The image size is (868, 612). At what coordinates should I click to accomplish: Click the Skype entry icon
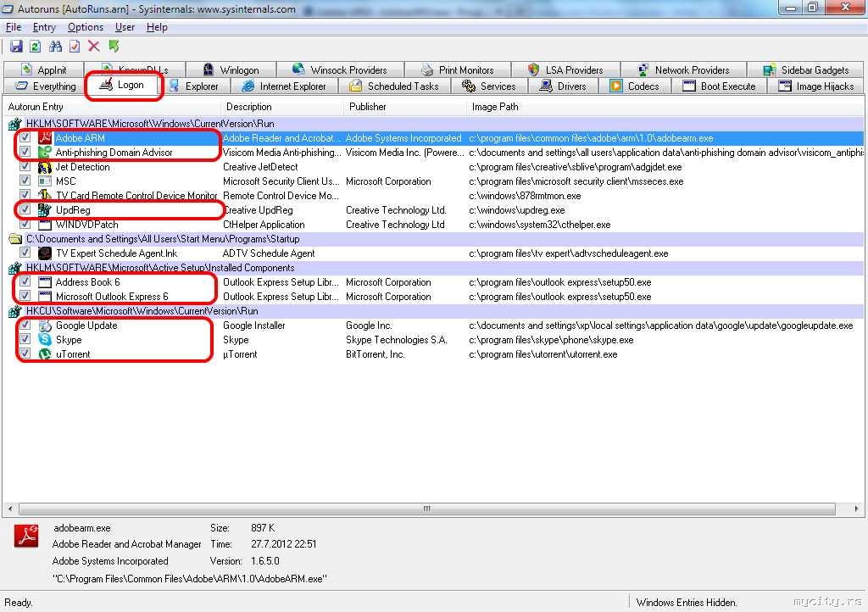[x=45, y=340]
